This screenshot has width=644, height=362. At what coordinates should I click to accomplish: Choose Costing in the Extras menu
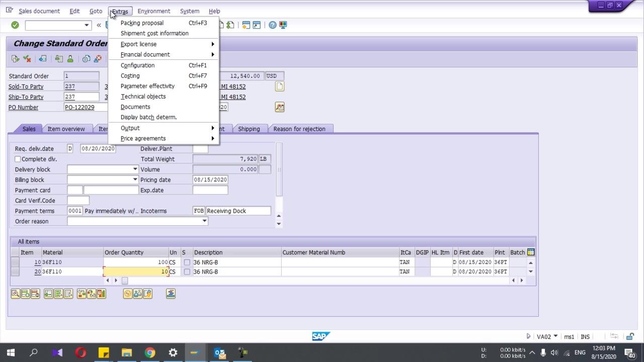pos(165,75)
